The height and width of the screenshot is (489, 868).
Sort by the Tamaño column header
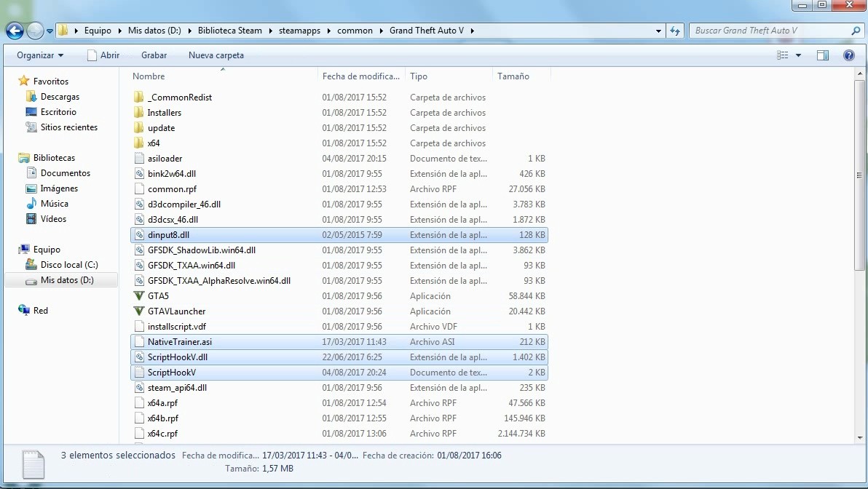pos(521,76)
